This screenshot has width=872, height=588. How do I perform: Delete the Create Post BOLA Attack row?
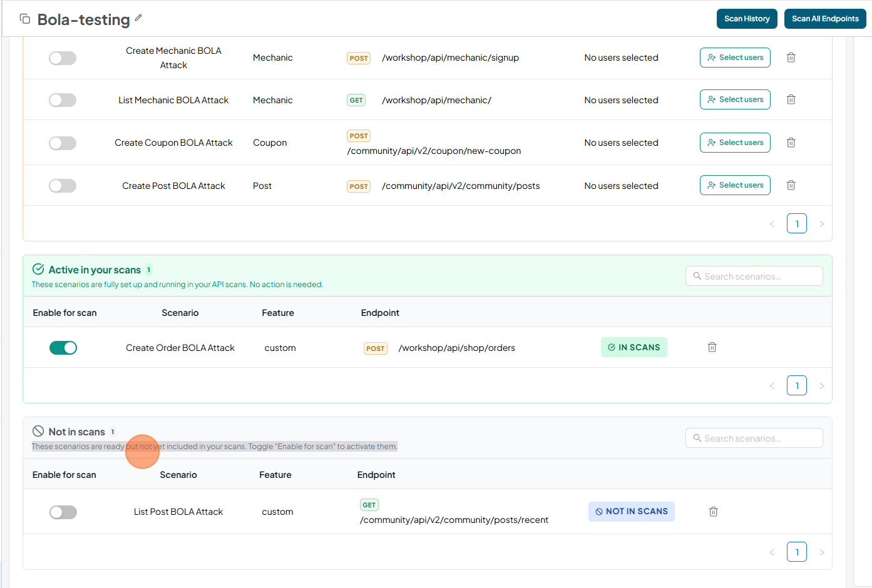click(791, 185)
